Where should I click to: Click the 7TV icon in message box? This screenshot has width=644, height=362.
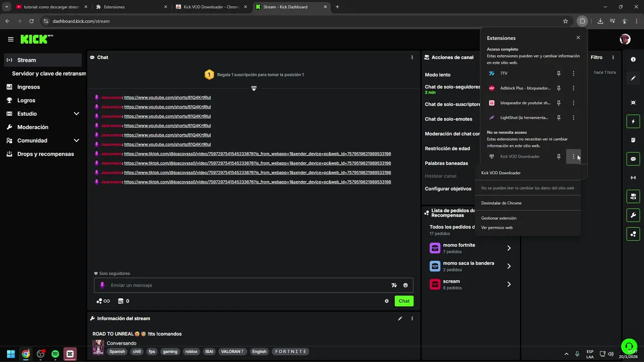[394, 285]
